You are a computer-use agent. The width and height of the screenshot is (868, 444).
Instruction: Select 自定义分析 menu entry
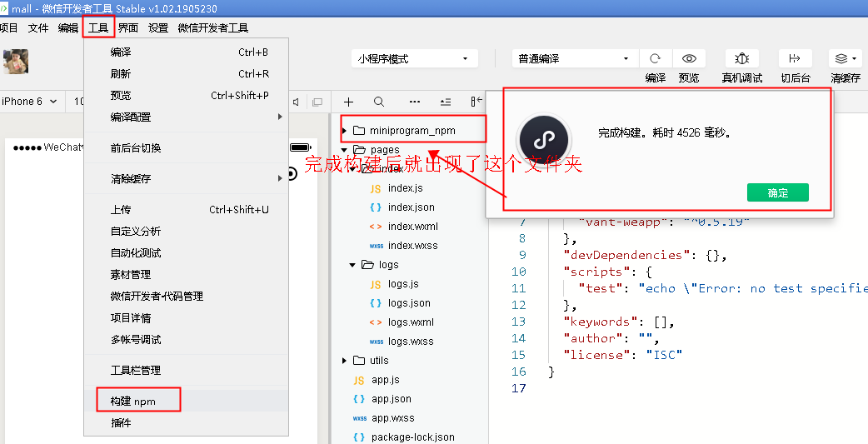(x=187, y=231)
